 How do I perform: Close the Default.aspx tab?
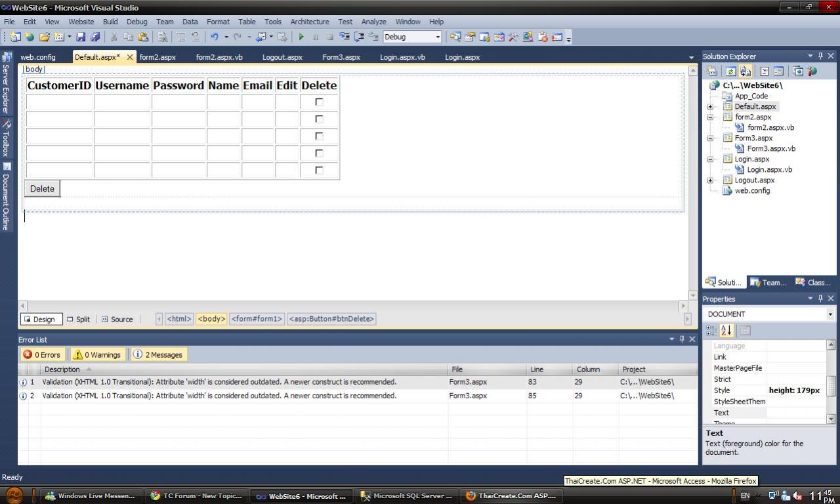pos(130,57)
